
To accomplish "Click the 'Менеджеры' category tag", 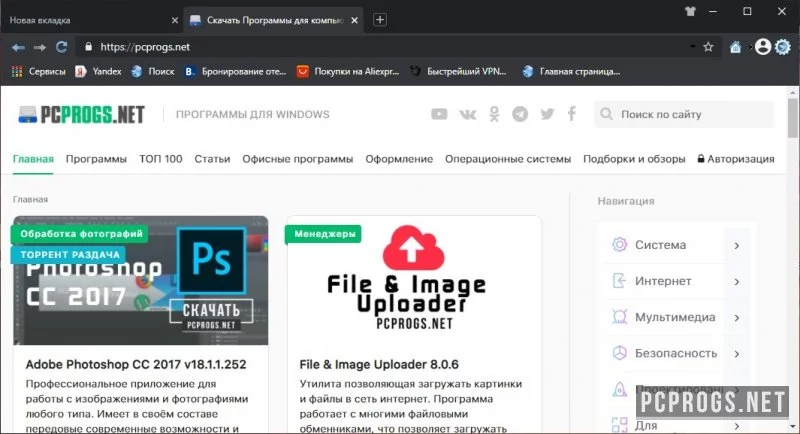I will coord(324,234).
